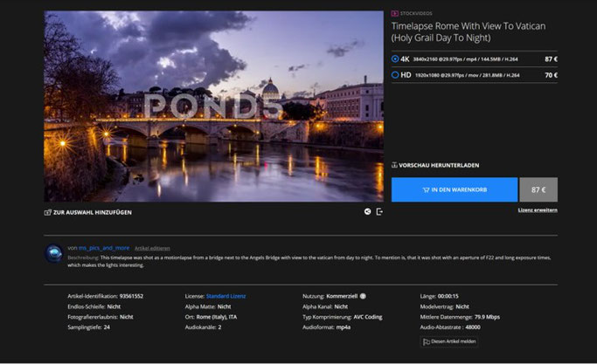Click the Länge value 00:00:15

pos(448,296)
